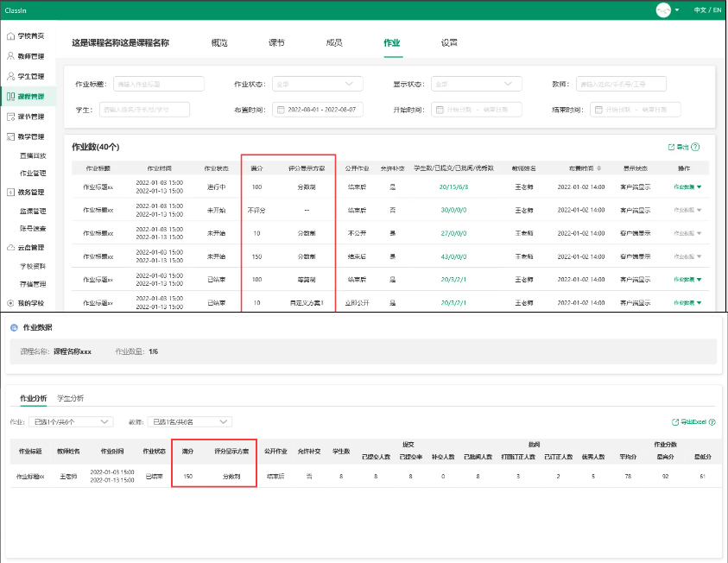The image size is (728, 563).
Task: Click the 教学管理 sidebar icon
Action: (10, 136)
